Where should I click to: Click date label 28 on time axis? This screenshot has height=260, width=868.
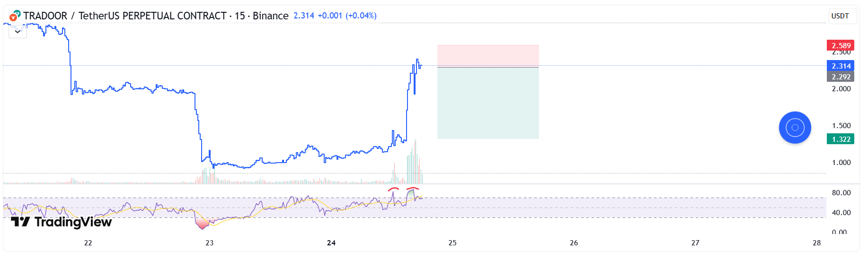[x=816, y=243]
